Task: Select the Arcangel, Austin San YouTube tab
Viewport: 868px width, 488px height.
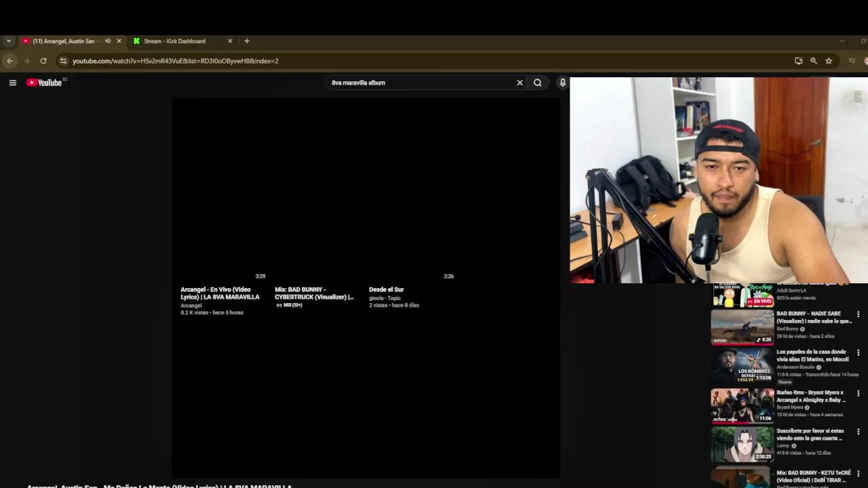Action: (x=71, y=41)
